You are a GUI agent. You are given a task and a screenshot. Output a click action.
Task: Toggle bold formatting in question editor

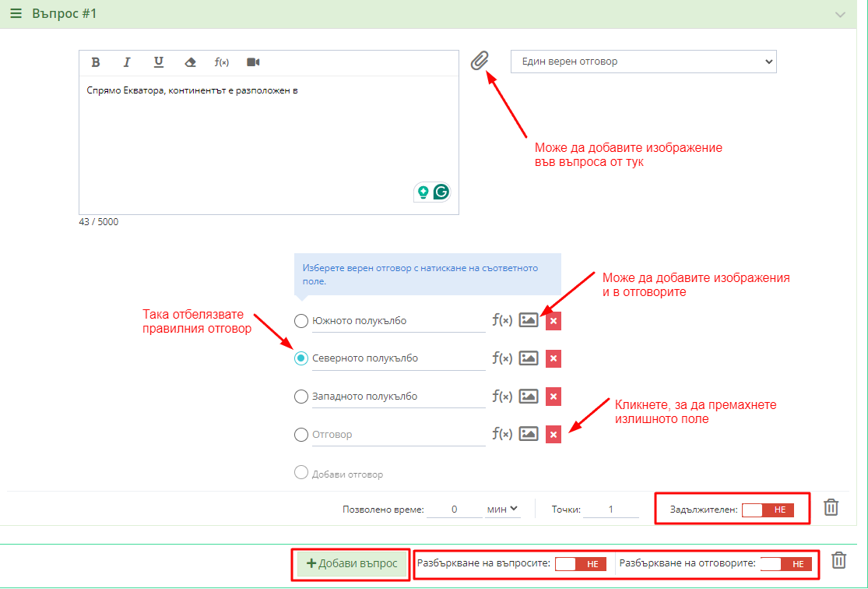coord(96,62)
